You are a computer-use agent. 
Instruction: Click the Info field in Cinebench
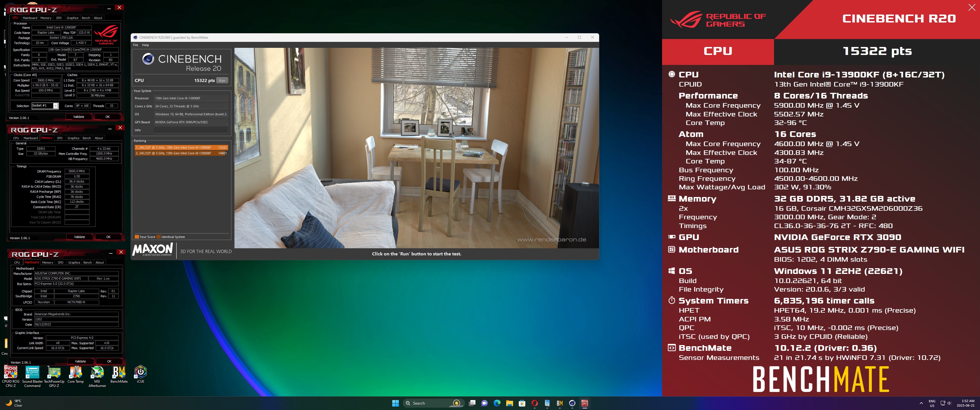[x=191, y=130]
